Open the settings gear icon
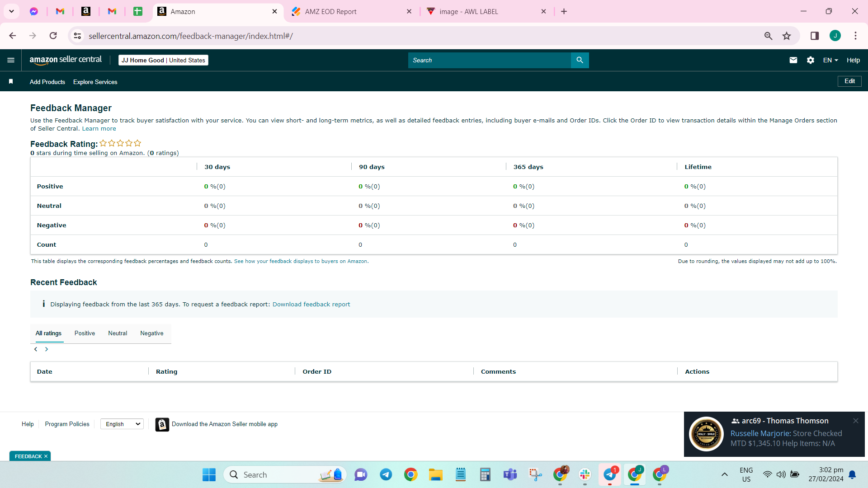 coord(810,60)
